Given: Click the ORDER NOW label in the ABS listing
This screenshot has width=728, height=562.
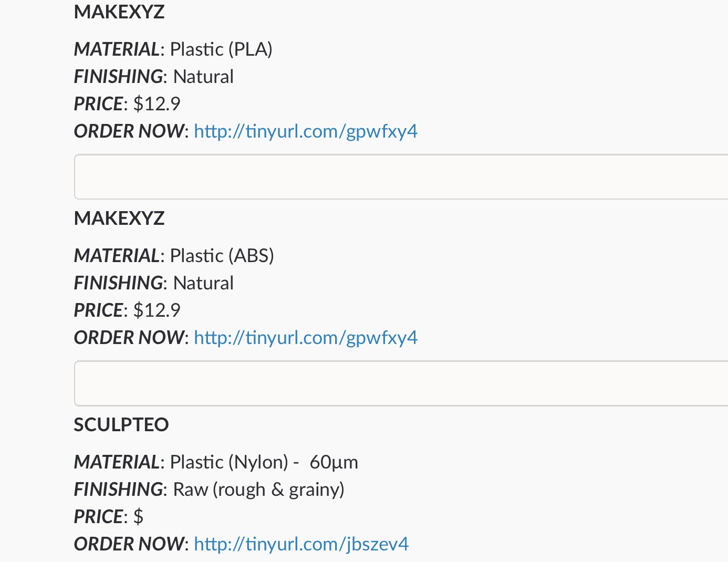Looking at the screenshot, I should (129, 338).
